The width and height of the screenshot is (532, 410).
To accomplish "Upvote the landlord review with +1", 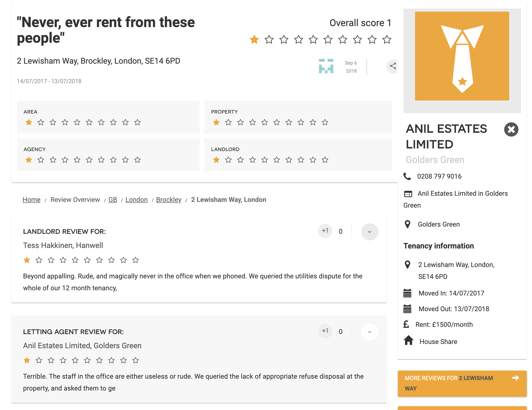I will [325, 231].
